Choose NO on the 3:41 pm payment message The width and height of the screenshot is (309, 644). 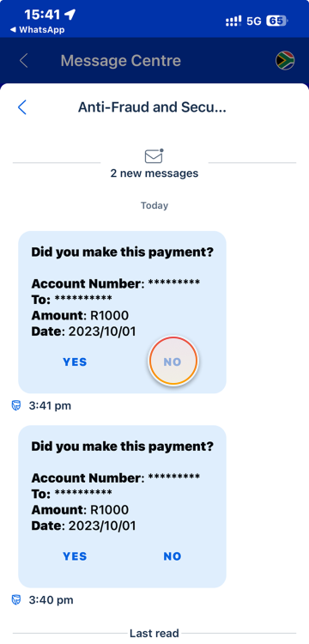coord(173,361)
